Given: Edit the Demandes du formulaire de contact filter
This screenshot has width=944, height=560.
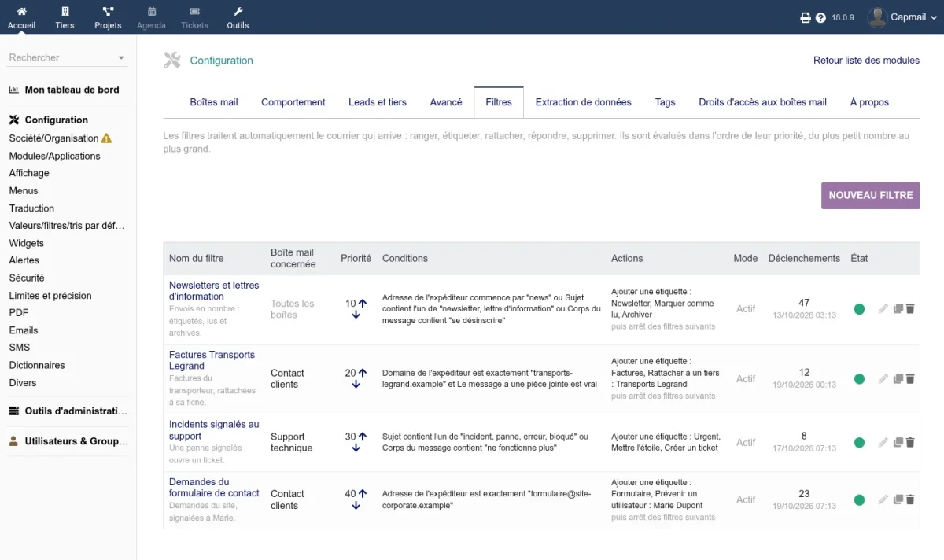Looking at the screenshot, I should point(883,499).
